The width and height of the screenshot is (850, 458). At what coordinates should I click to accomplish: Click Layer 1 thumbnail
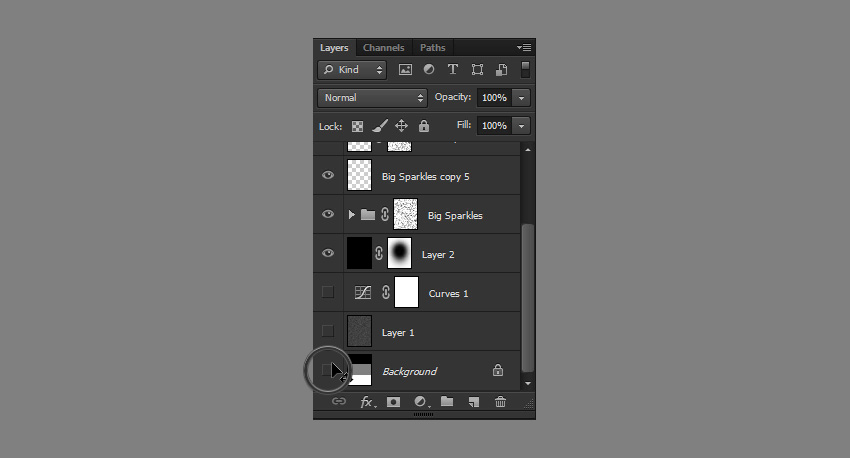click(x=359, y=331)
